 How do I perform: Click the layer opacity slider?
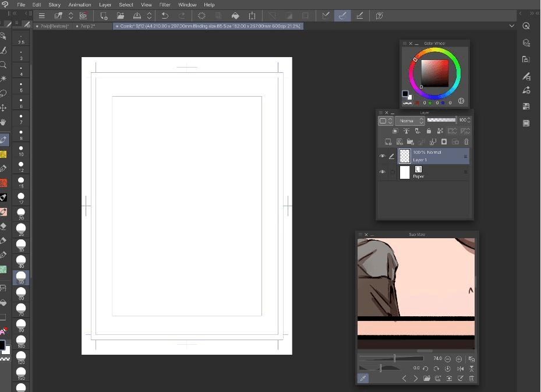click(x=441, y=120)
